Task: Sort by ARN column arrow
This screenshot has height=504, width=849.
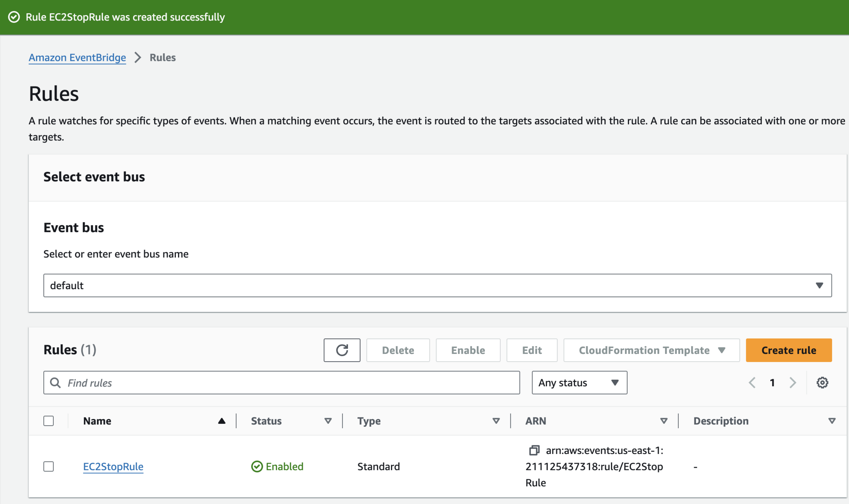Action: [x=663, y=421]
